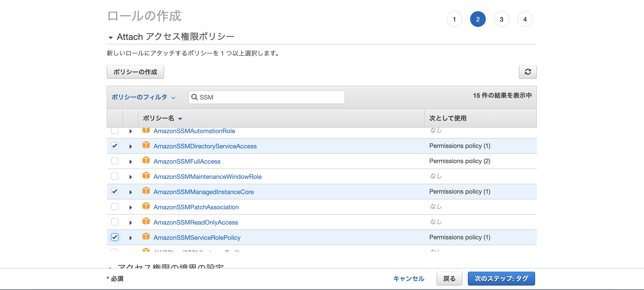644x290 pixels.
Task: Click inside the SSM search field
Action: [x=262, y=97]
